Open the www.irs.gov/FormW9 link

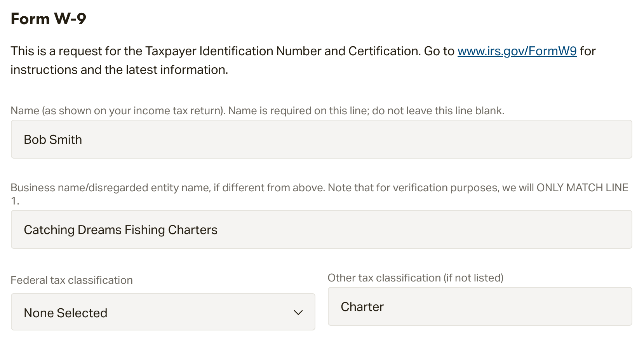click(x=517, y=51)
